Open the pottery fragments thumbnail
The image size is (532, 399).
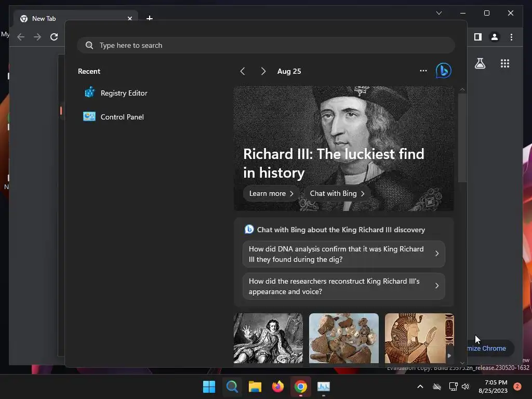coord(344,338)
